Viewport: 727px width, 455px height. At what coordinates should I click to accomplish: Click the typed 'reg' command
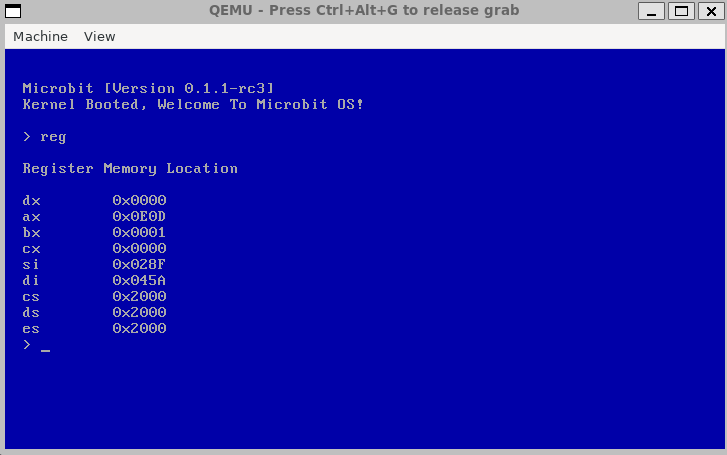[x=53, y=137]
